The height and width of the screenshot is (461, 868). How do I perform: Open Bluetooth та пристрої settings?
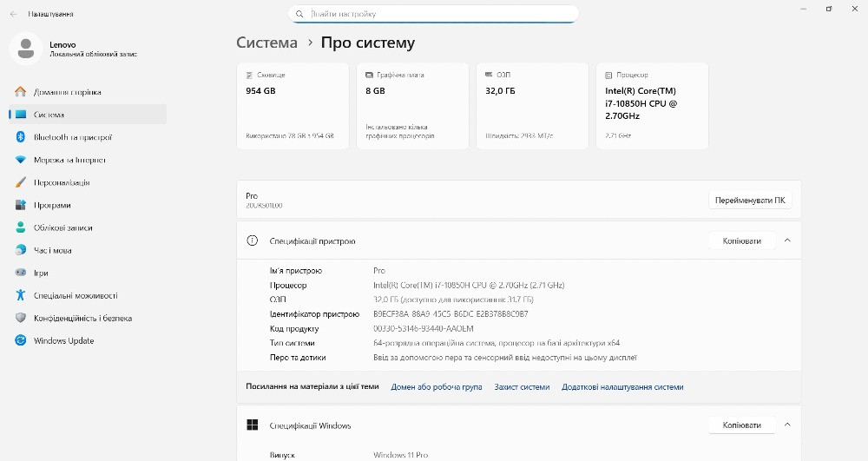pyautogui.click(x=88, y=137)
